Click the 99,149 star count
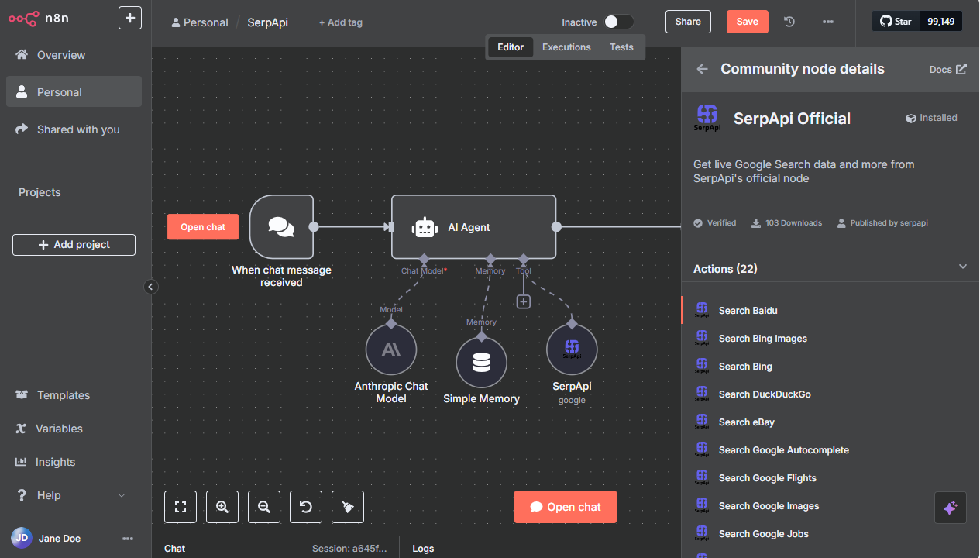Screen dimensions: 980x558 pos(940,22)
